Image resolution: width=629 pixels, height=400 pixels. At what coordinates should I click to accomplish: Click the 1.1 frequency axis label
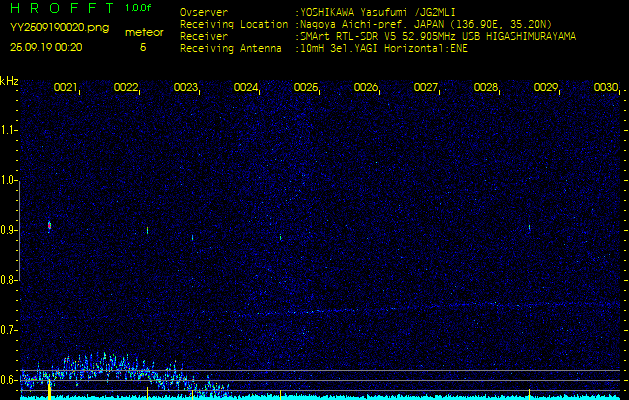click(x=9, y=130)
